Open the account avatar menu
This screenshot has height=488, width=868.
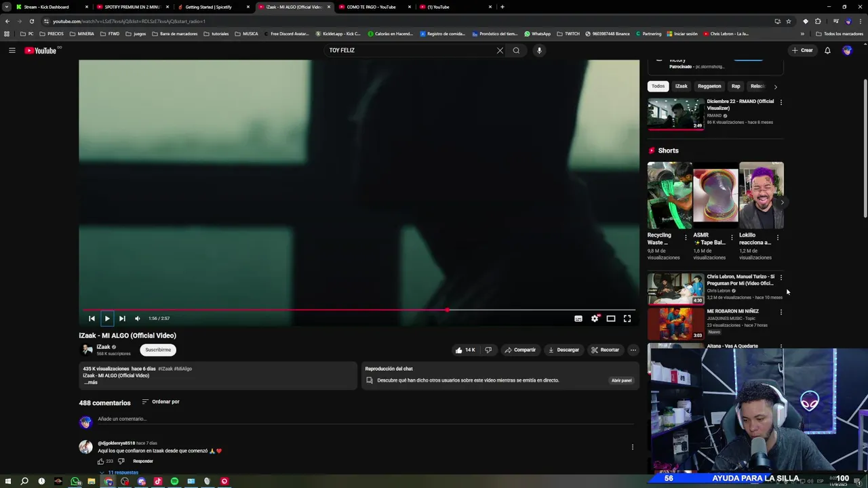click(847, 50)
